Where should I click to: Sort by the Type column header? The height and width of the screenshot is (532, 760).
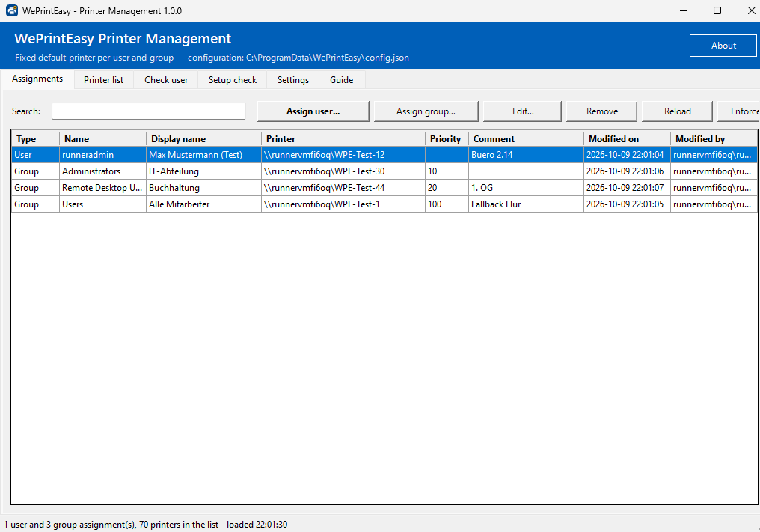35,138
